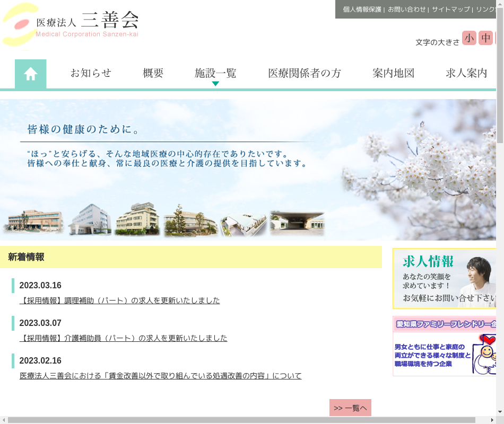Image resolution: width=504 pixels, height=424 pixels.
Task: Click the 三善会 Medical Corporation logo
Action: coord(72,25)
